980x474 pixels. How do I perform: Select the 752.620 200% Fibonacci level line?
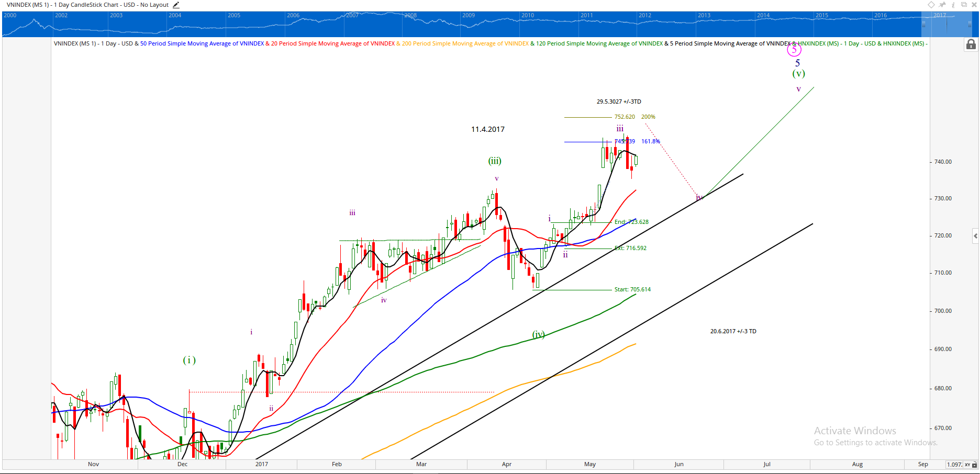coord(587,117)
